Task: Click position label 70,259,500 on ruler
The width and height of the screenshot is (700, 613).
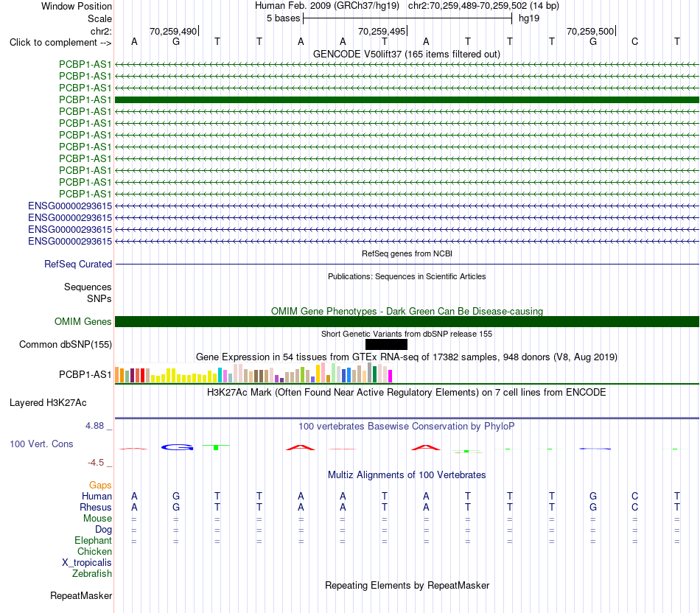Action: click(590, 31)
